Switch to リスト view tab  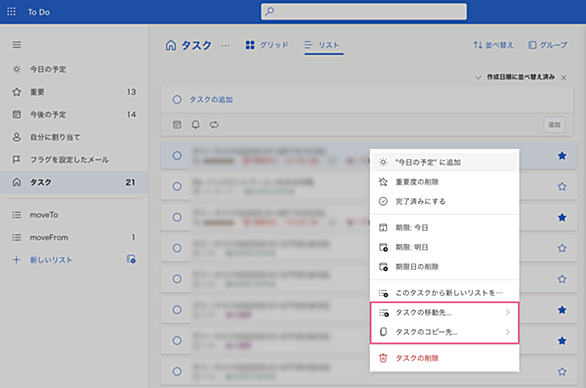[323, 45]
